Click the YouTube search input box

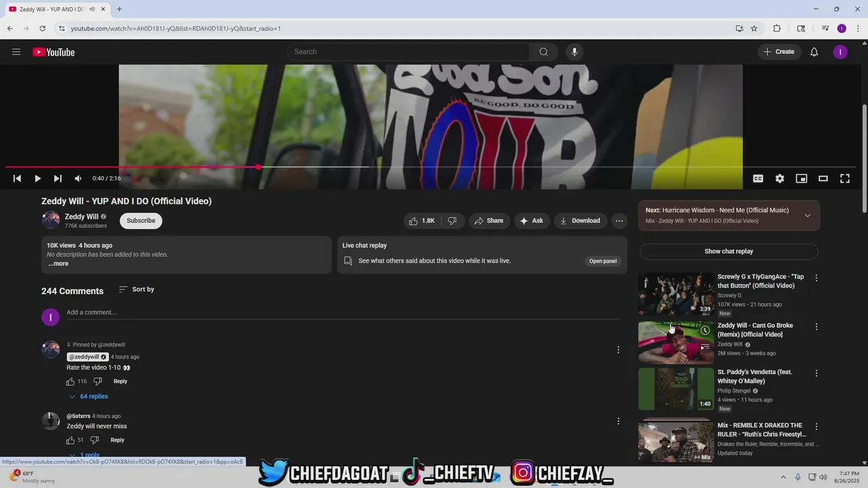point(409,52)
